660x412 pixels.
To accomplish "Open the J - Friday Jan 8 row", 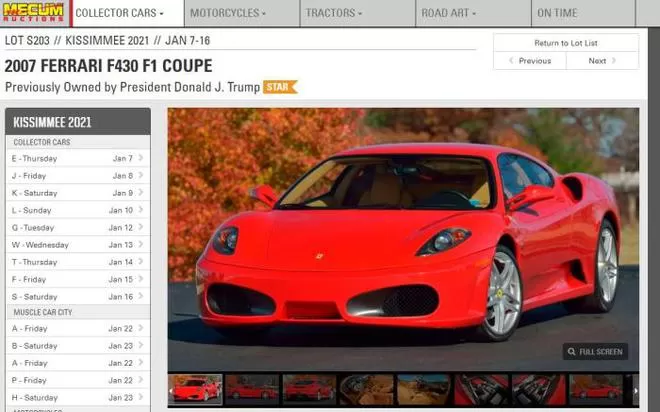I will (x=78, y=175).
